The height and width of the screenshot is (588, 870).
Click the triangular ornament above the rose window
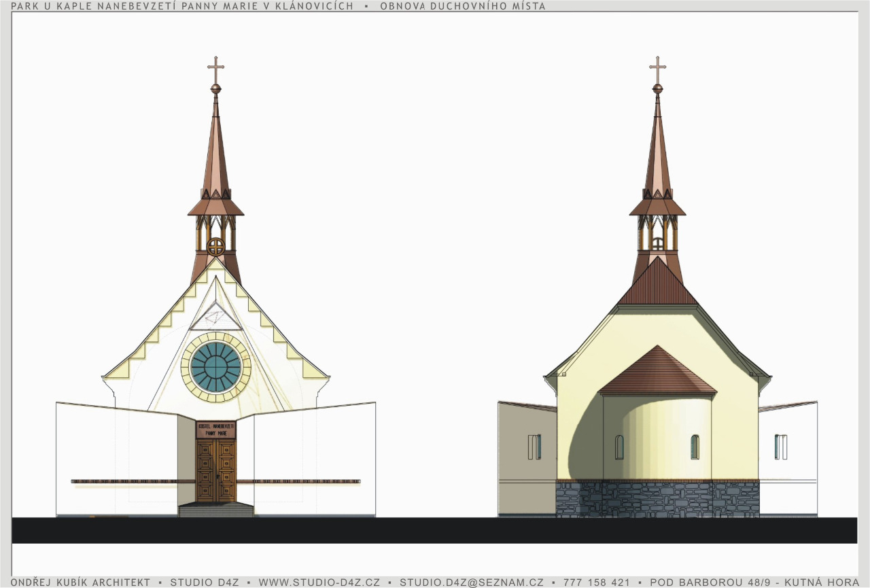click(215, 317)
